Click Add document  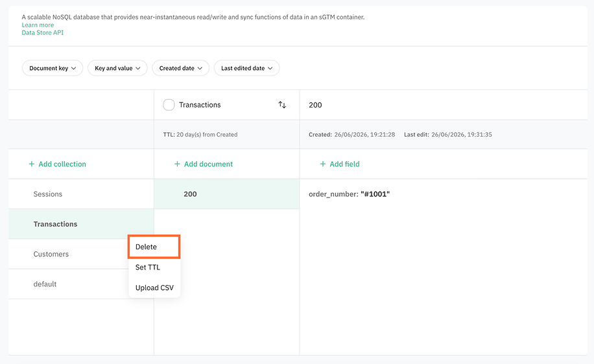(x=204, y=164)
